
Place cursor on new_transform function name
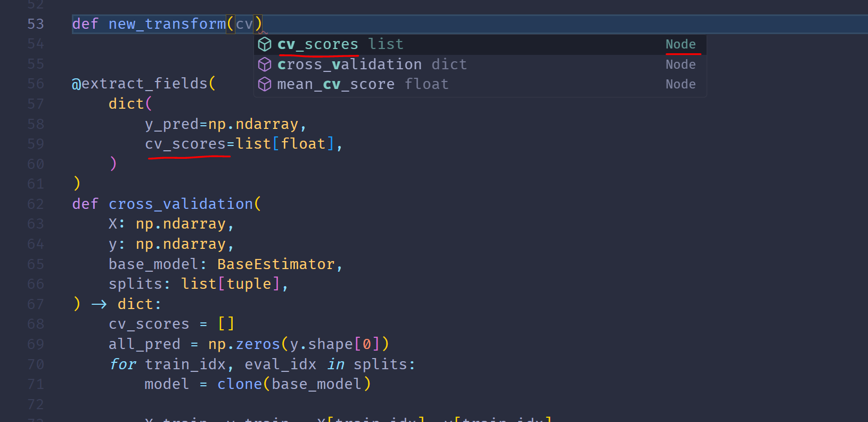point(167,24)
